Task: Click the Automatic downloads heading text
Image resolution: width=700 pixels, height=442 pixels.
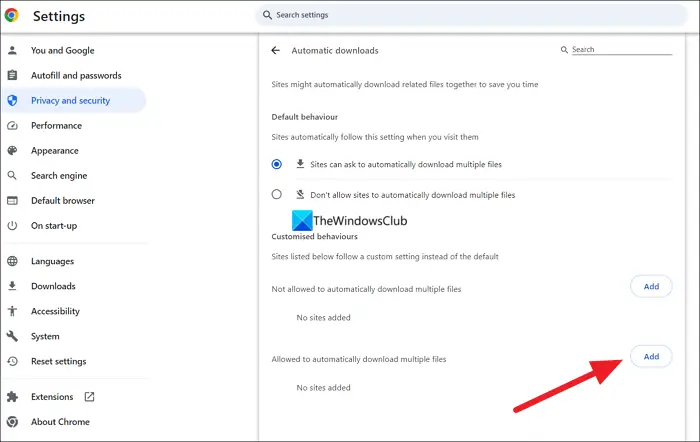Action: click(335, 50)
